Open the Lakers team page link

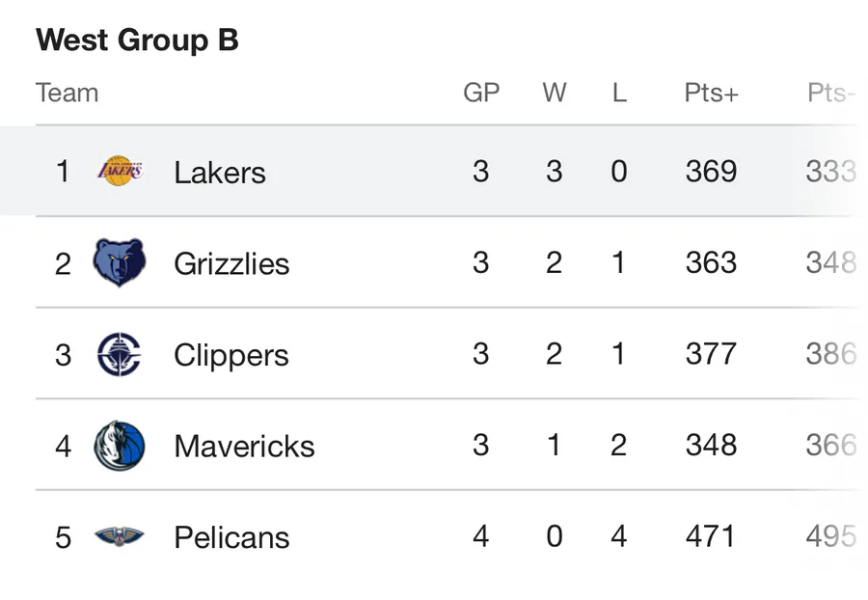click(219, 173)
